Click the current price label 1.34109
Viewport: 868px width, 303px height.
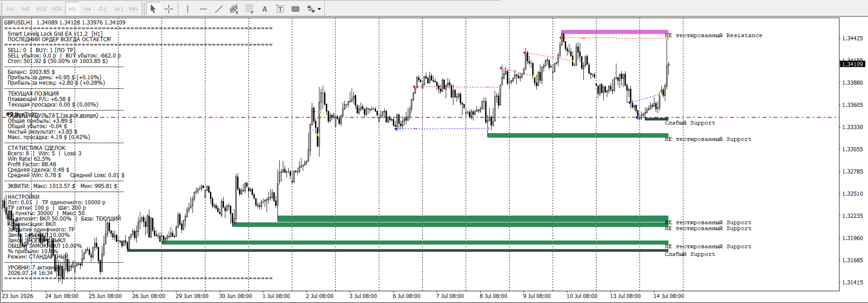click(x=853, y=64)
